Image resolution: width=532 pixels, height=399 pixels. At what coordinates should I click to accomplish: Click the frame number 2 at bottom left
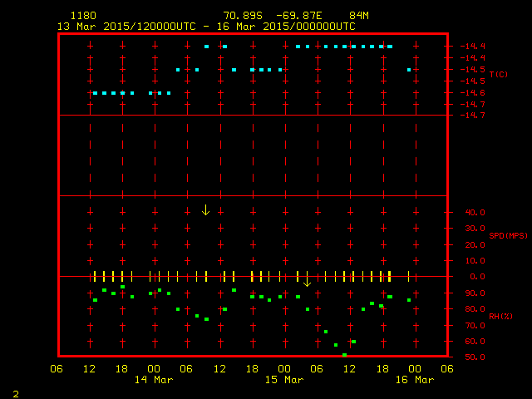pyautogui.click(x=15, y=392)
